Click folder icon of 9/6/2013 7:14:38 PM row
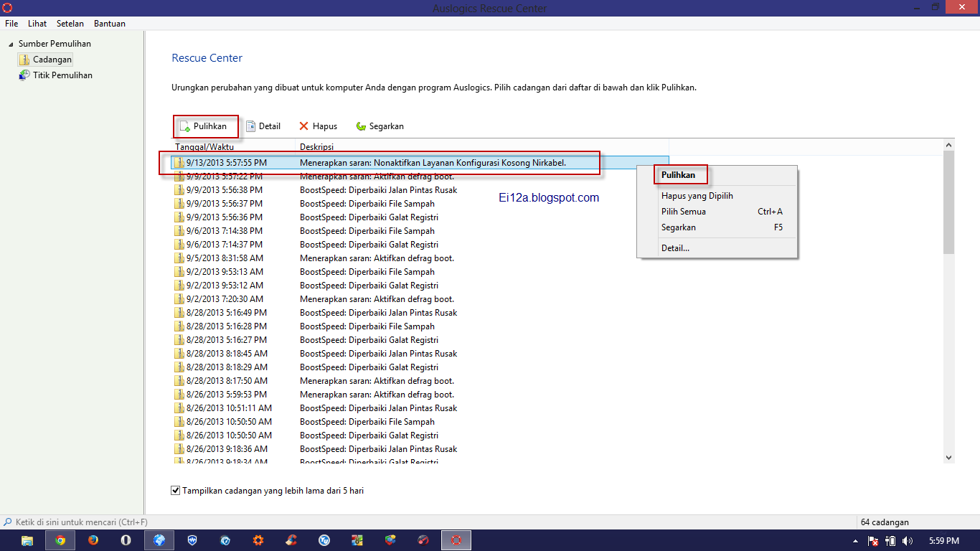Screen dimensions: 980x551 [179, 231]
